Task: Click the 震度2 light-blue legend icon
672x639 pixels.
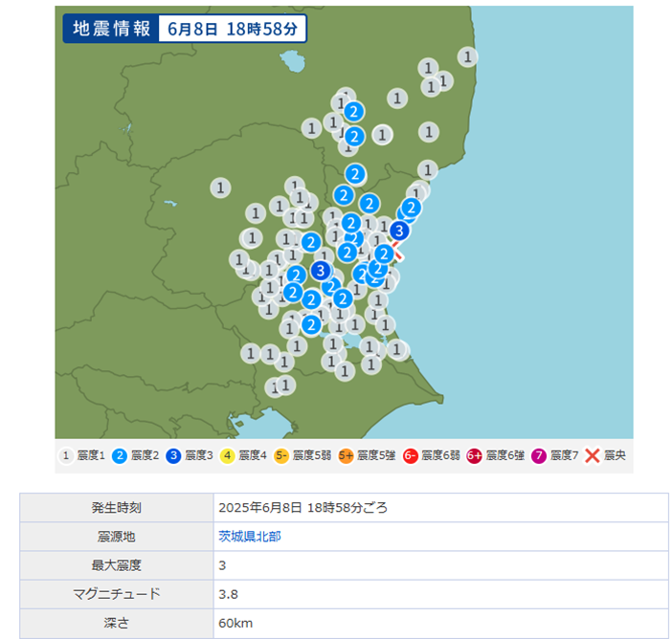Action: point(120,455)
